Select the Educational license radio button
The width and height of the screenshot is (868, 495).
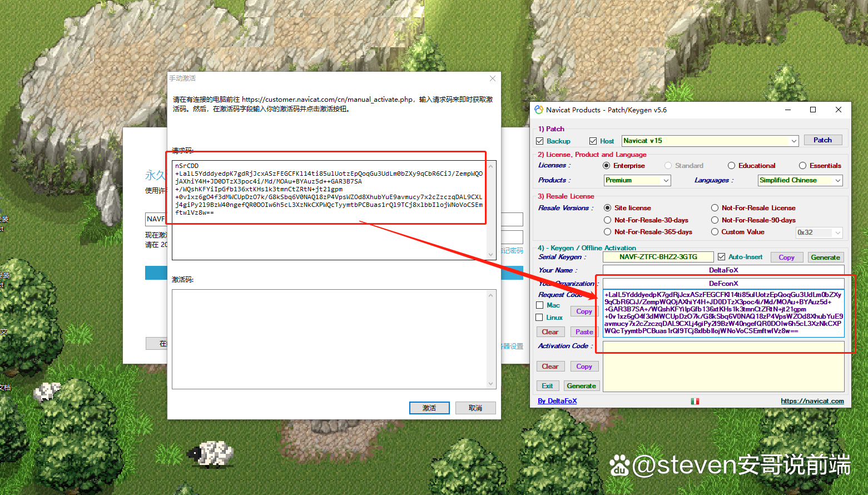point(732,166)
